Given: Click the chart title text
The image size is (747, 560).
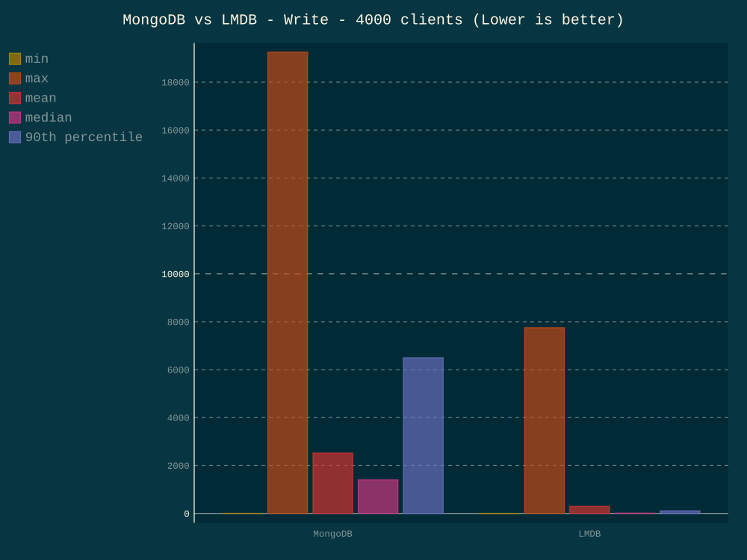Looking at the screenshot, I should (x=373, y=20).
